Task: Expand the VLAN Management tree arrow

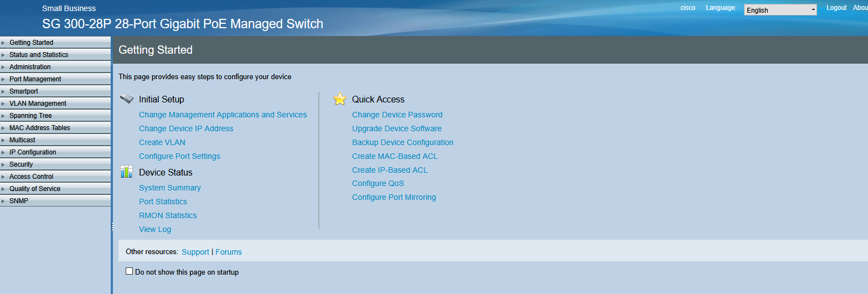Action: (x=3, y=104)
